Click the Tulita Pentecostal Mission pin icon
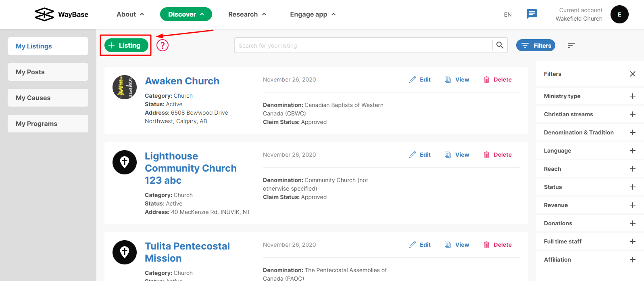The width and height of the screenshot is (644, 281). click(x=125, y=252)
